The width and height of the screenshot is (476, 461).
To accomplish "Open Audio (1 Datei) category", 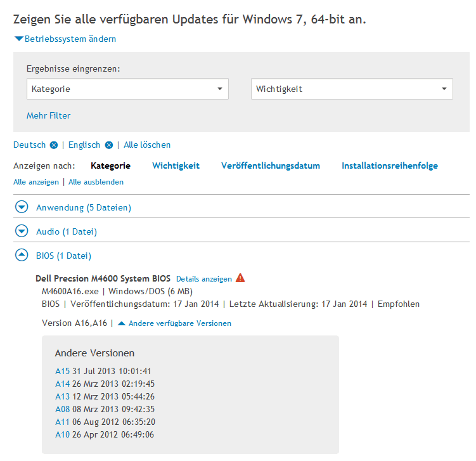I will point(67,231).
